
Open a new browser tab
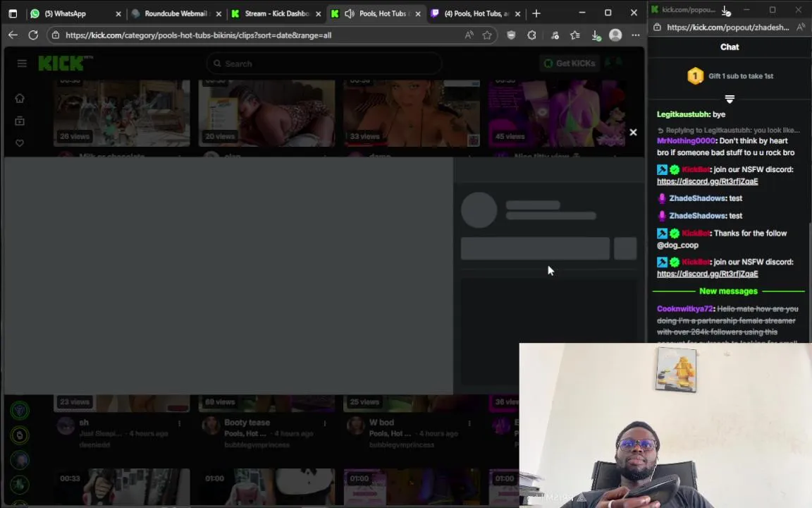click(x=536, y=13)
